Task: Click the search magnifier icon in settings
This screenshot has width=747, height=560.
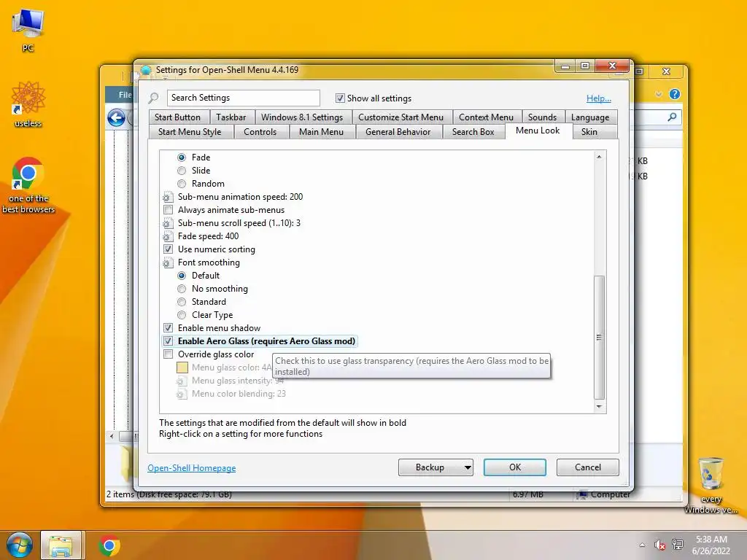Action: coord(153,98)
